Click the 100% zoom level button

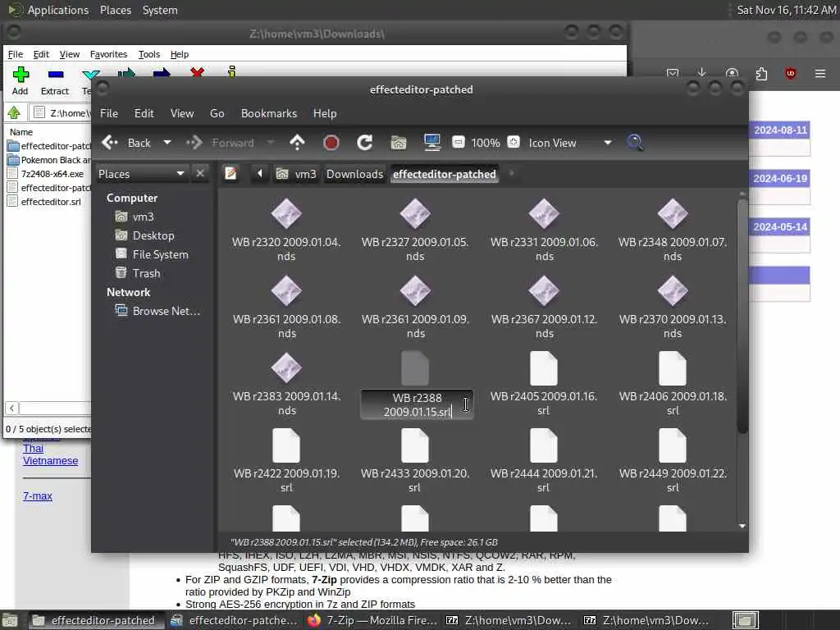click(x=486, y=143)
